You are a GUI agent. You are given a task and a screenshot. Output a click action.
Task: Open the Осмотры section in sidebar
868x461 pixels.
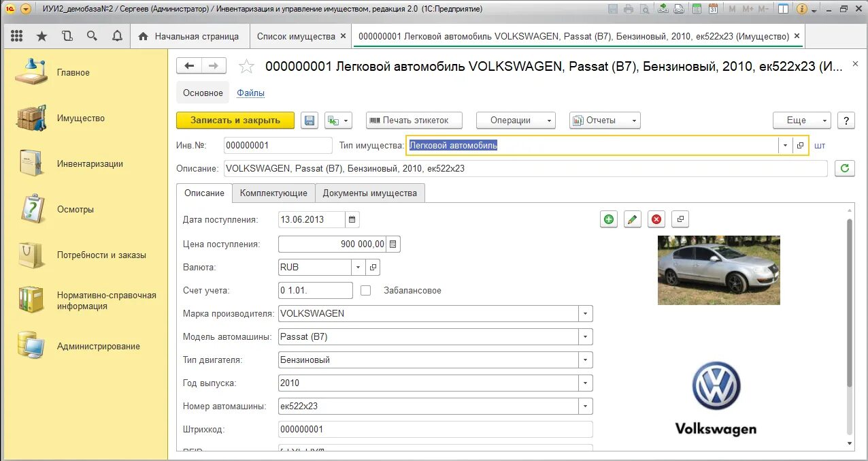(76, 210)
